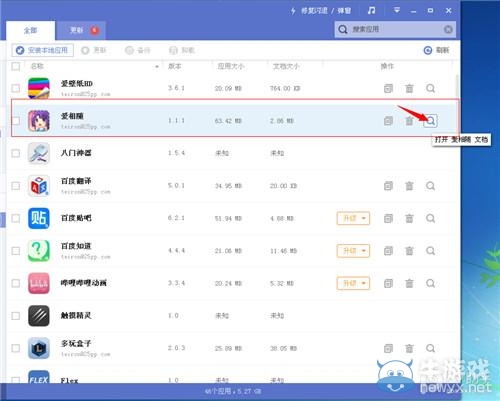Open documents for 哔哩哔哩动画 via magnifier icon
Viewport: 500px width, 401px height.
[430, 283]
